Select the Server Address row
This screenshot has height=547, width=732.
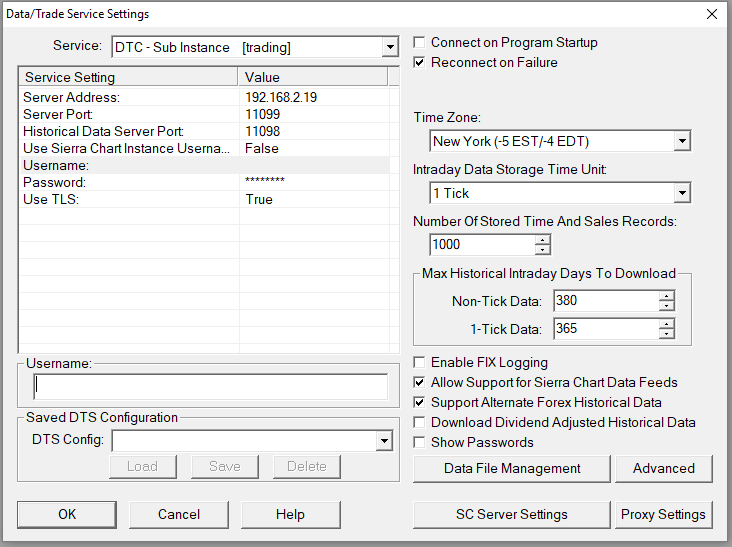(x=204, y=97)
